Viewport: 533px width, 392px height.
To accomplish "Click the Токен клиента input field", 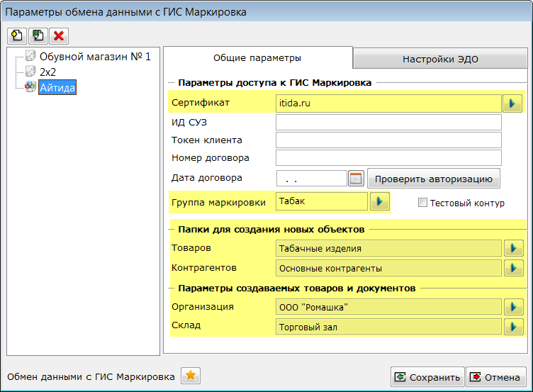I will click(x=388, y=140).
